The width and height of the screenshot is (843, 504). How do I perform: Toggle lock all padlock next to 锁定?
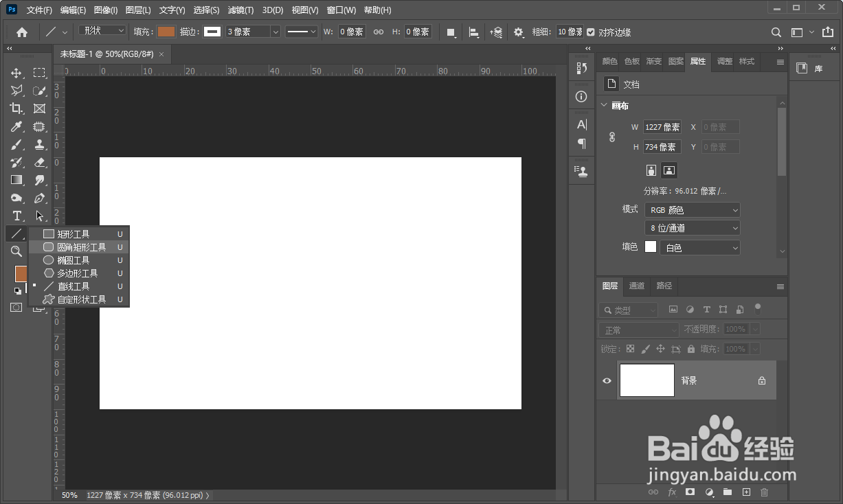(x=691, y=349)
